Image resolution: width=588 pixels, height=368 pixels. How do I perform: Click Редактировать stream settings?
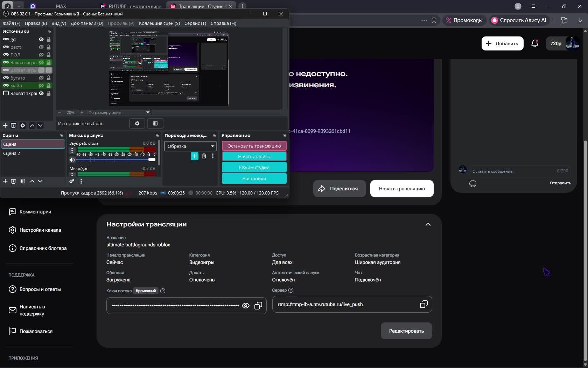click(x=406, y=331)
